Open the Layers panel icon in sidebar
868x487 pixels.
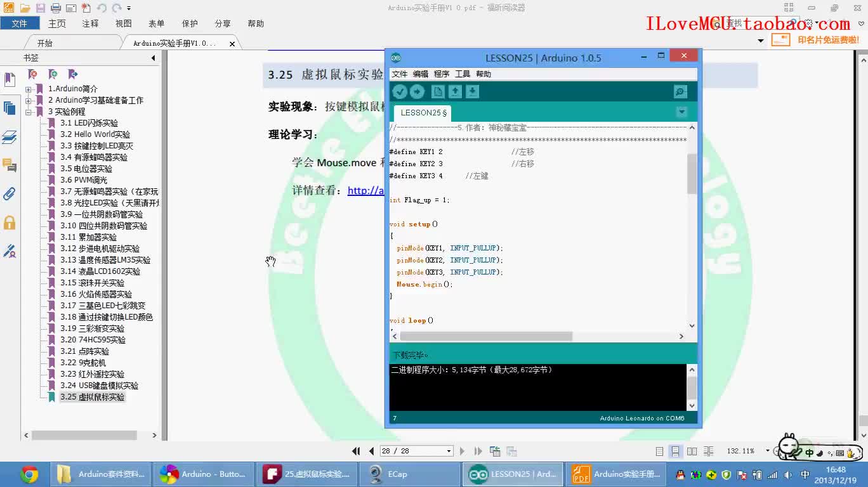pos(10,137)
